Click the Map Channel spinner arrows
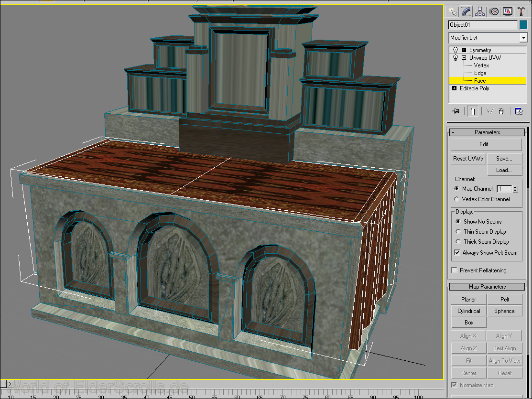 pos(515,189)
